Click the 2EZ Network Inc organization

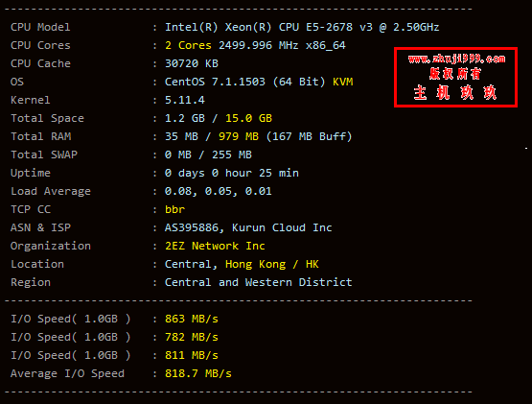click(215, 246)
